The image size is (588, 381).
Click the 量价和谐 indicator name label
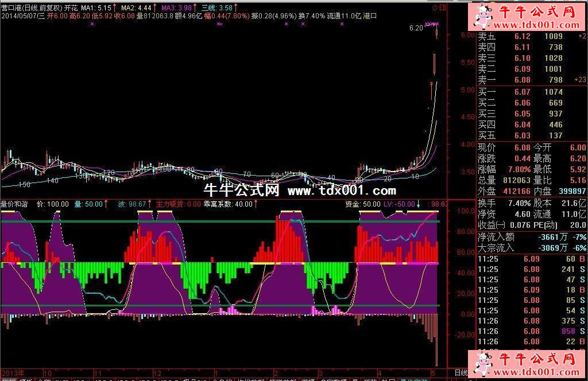coord(15,204)
